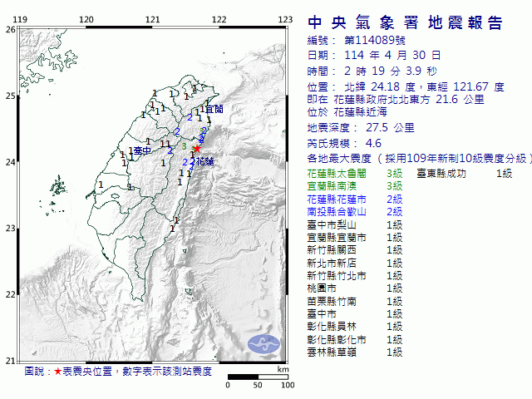The image size is (532, 399).
Task: Click the 臺中市梨山 1級 entry
Action: click(x=355, y=224)
